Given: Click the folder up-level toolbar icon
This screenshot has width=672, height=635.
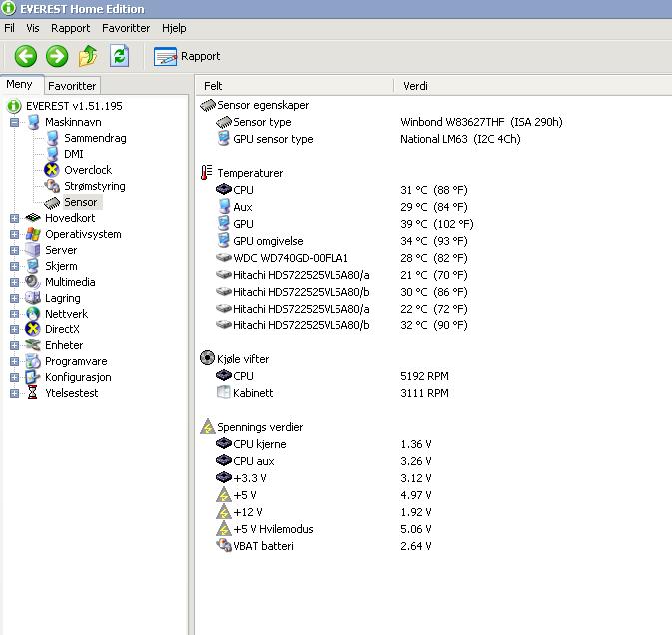Looking at the screenshot, I should (x=88, y=56).
